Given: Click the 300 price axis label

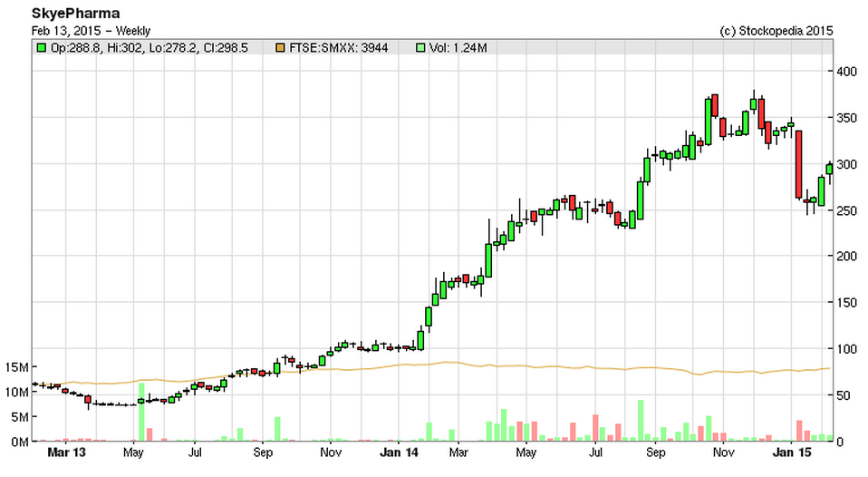Looking at the screenshot, I should (x=846, y=164).
